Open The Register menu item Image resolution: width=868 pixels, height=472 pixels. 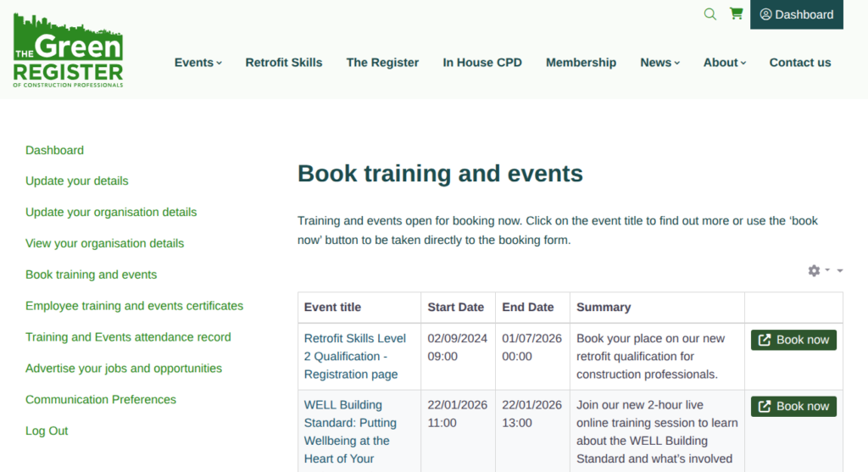pyautogui.click(x=382, y=63)
